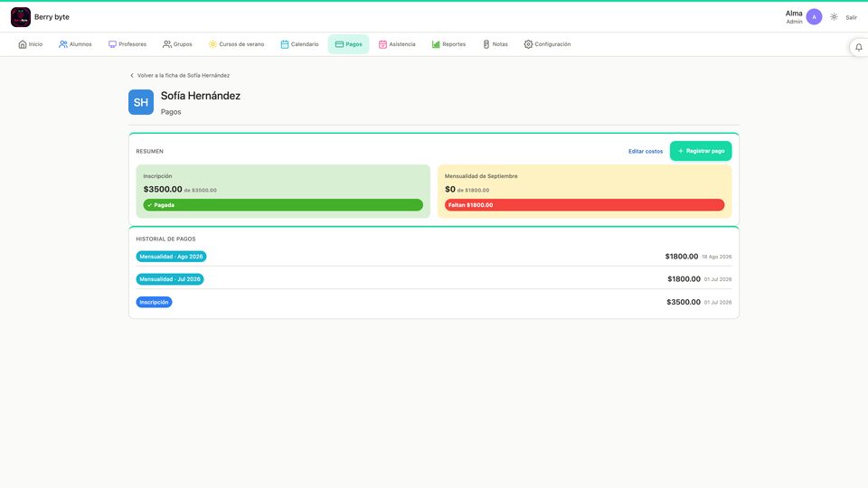Click the Alumnos people icon
868x488 pixels.
pos(63,44)
